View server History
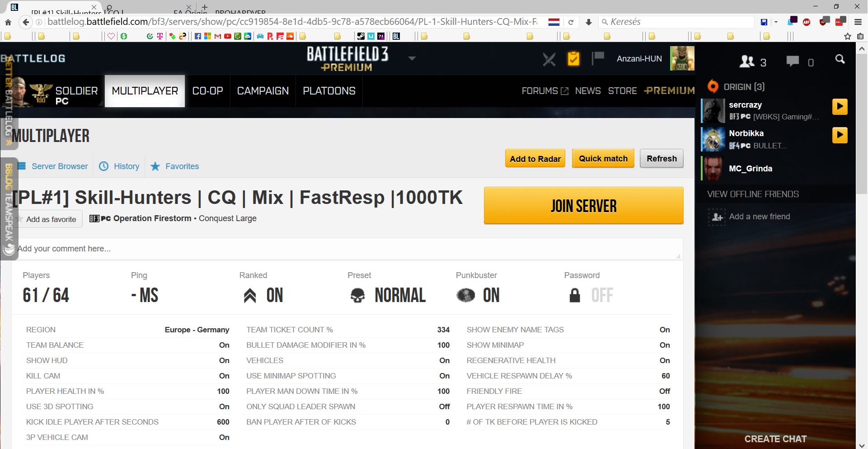 tap(119, 166)
